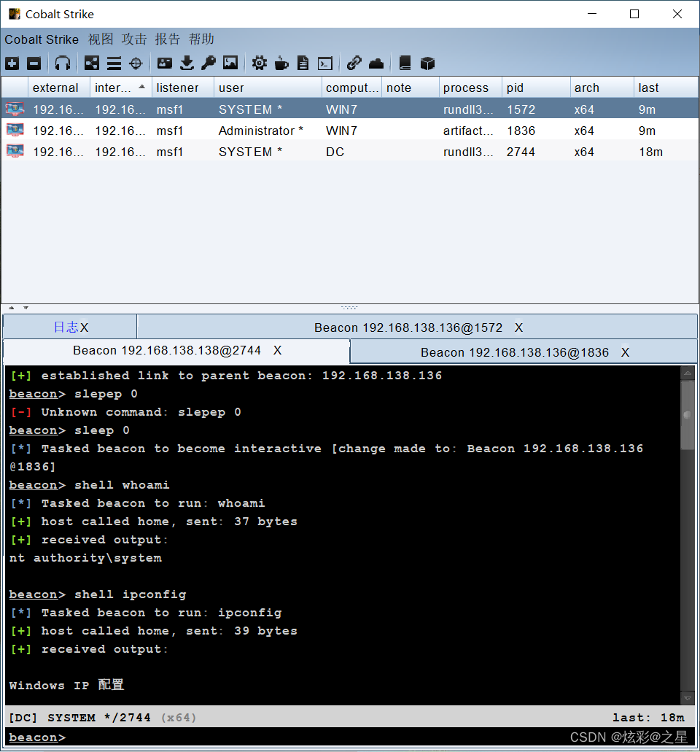Click console scrollbar down arrow

(688, 698)
